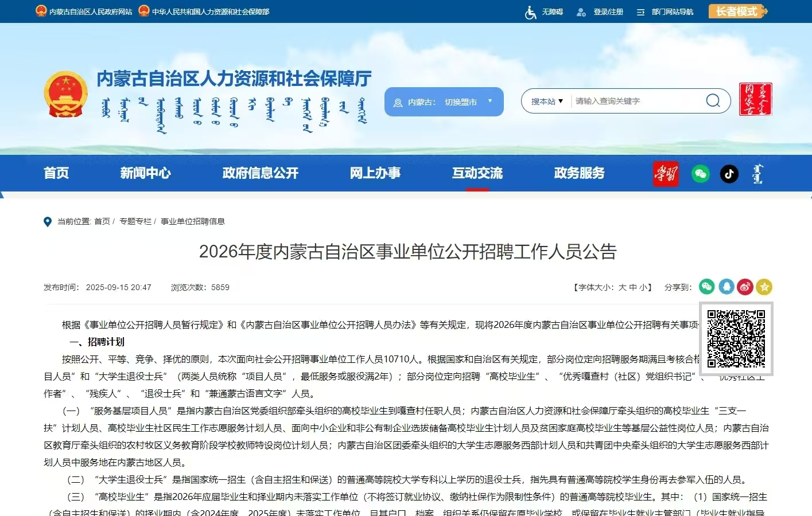
Task: Click the QR code image
Action: pos(736,338)
